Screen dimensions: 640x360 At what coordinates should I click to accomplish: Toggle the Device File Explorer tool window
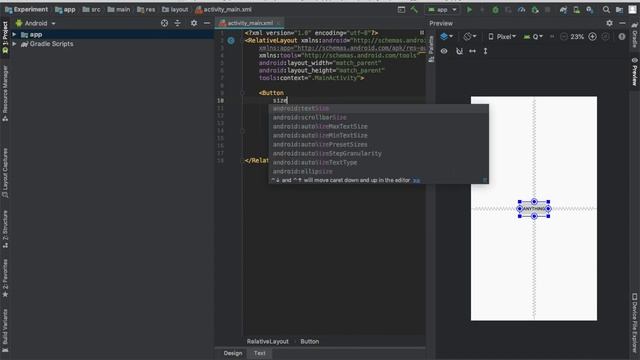pos(635,322)
